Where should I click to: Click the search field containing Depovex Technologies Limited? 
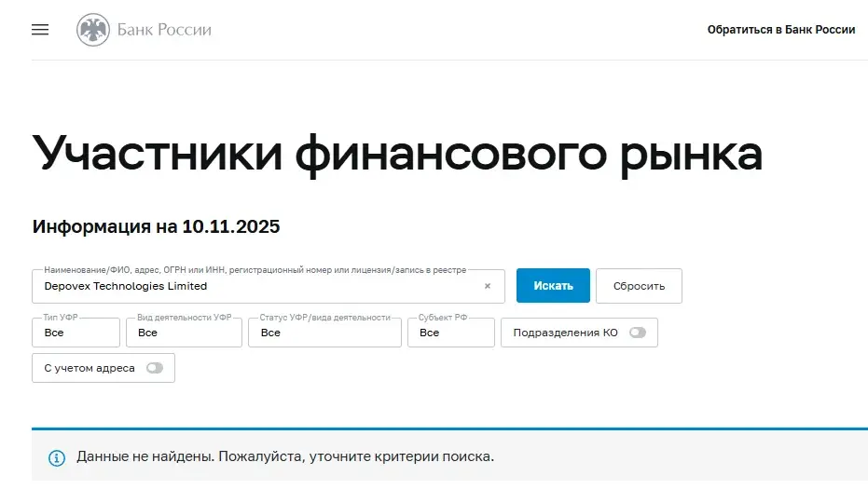pos(269,286)
